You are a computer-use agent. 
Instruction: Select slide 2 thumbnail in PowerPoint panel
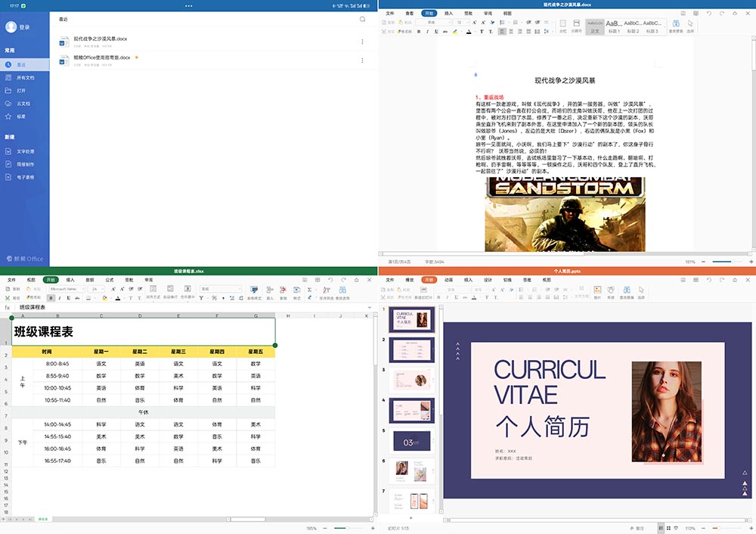coord(412,349)
